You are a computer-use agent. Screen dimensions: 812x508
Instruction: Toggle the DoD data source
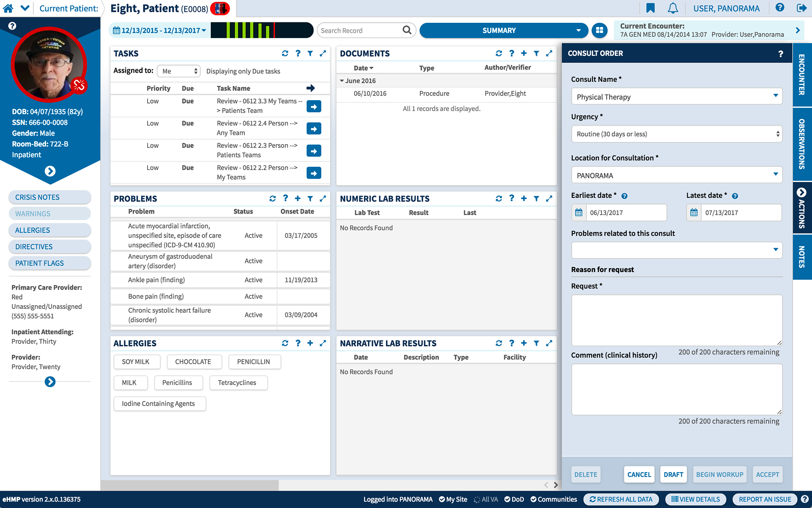click(514, 499)
